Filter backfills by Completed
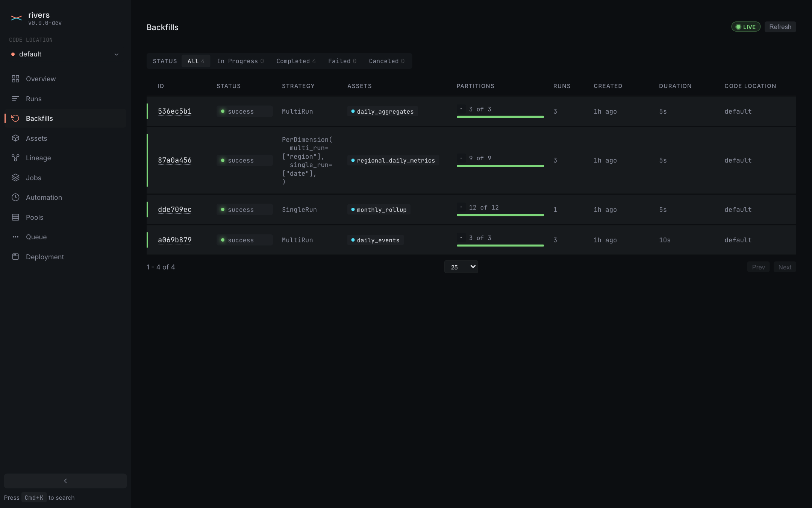This screenshot has width=812, height=508. tap(296, 61)
